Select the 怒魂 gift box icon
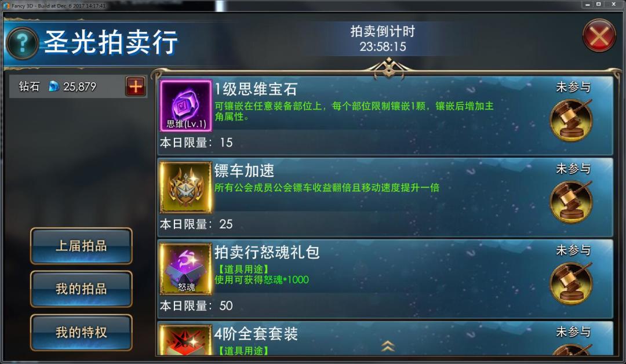 point(185,268)
